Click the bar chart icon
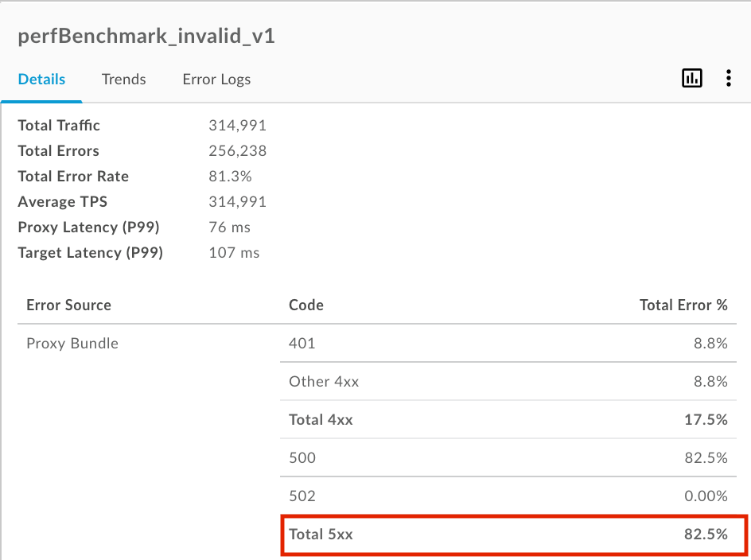The height and width of the screenshot is (560, 751). pos(691,78)
